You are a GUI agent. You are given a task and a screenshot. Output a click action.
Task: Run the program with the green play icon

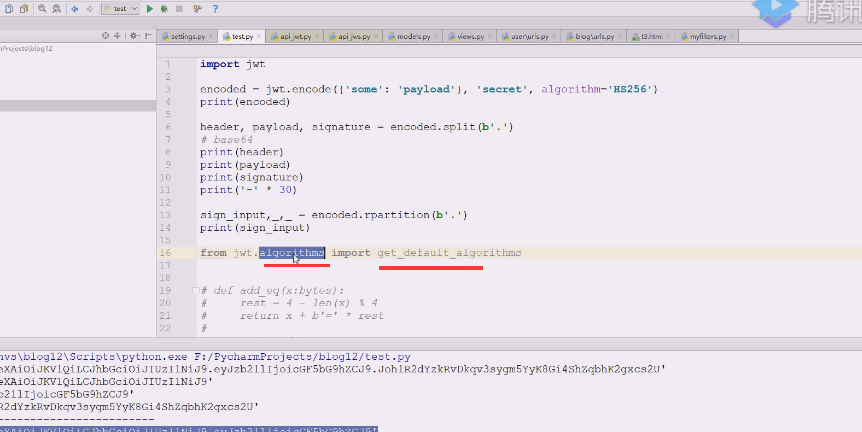[x=150, y=9]
